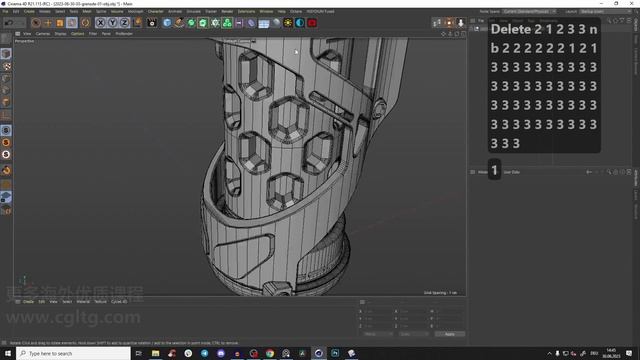The image size is (640, 360).
Task: Switch to Texture mode
Action: [x=6, y=66]
